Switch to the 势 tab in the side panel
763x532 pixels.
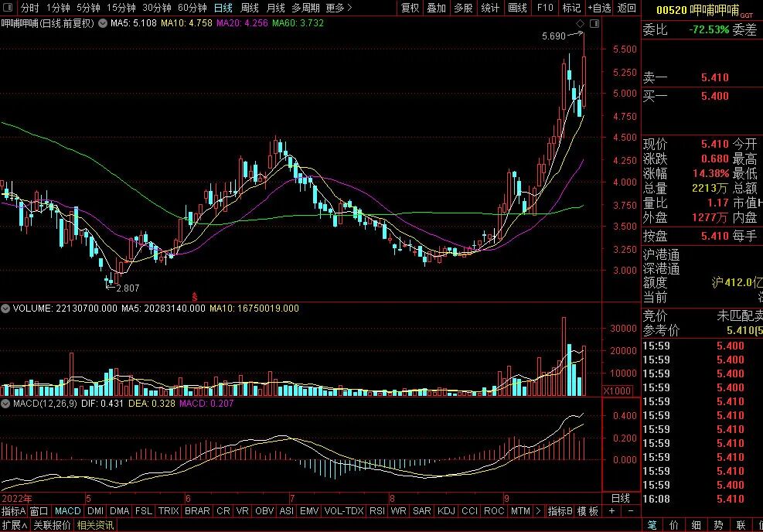pyautogui.click(x=718, y=525)
